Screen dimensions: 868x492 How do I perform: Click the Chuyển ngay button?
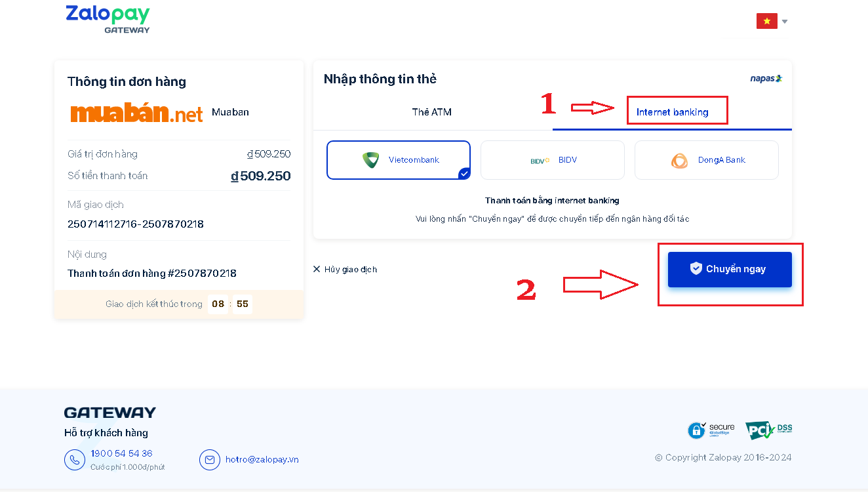click(730, 269)
